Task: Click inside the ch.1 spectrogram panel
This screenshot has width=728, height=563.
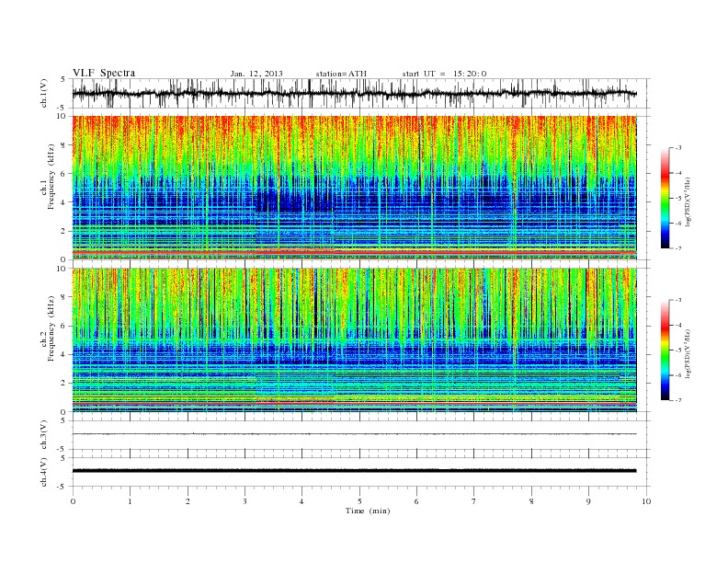Action: (354, 188)
